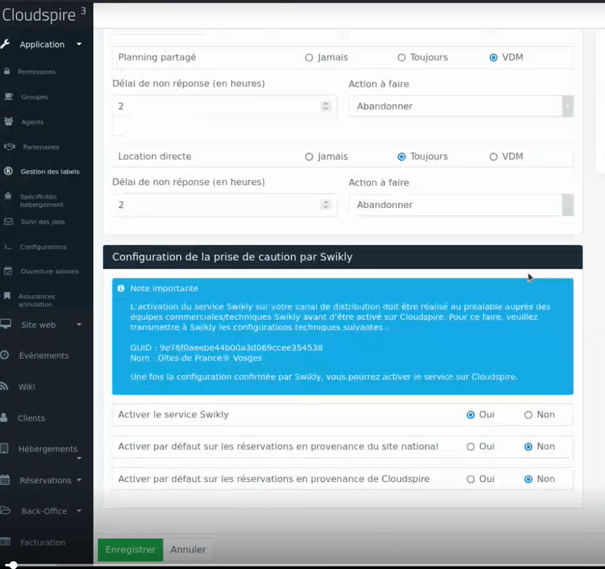Click the Partenaires handshake icon

pos(9,147)
